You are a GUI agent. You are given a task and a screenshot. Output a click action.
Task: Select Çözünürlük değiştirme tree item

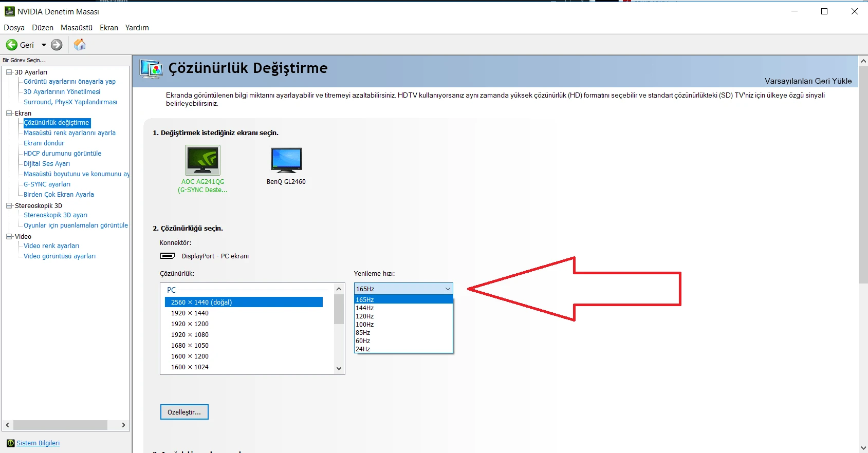57,123
